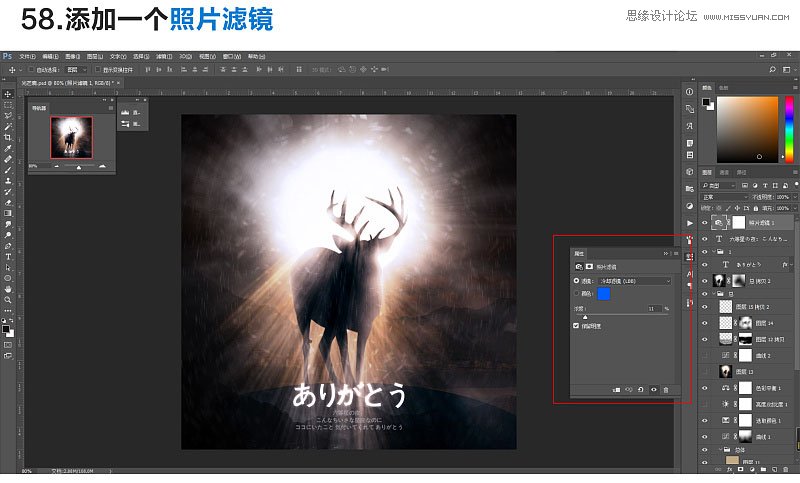The image size is (800, 483).
Task: Collapse the 总体 layer group
Action: [719, 450]
